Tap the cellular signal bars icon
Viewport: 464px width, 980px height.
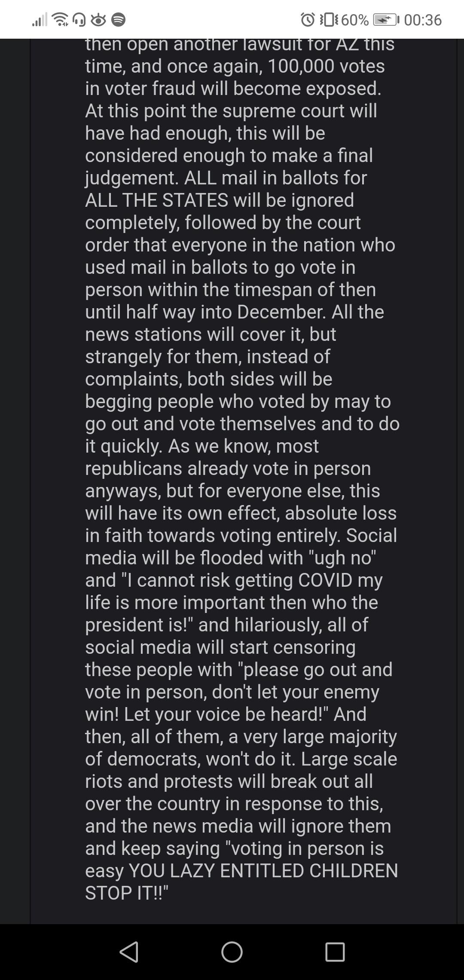(40, 20)
